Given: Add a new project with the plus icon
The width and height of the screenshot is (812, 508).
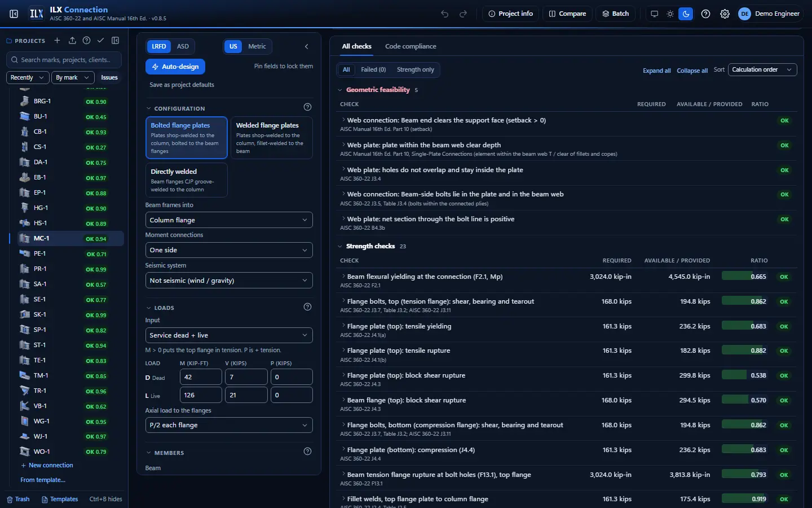Looking at the screenshot, I should [x=57, y=41].
